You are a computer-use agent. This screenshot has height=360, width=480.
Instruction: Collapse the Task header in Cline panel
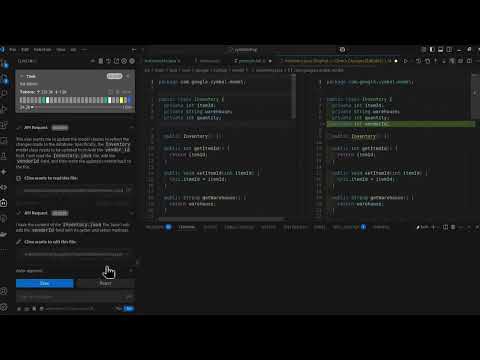click(22, 76)
